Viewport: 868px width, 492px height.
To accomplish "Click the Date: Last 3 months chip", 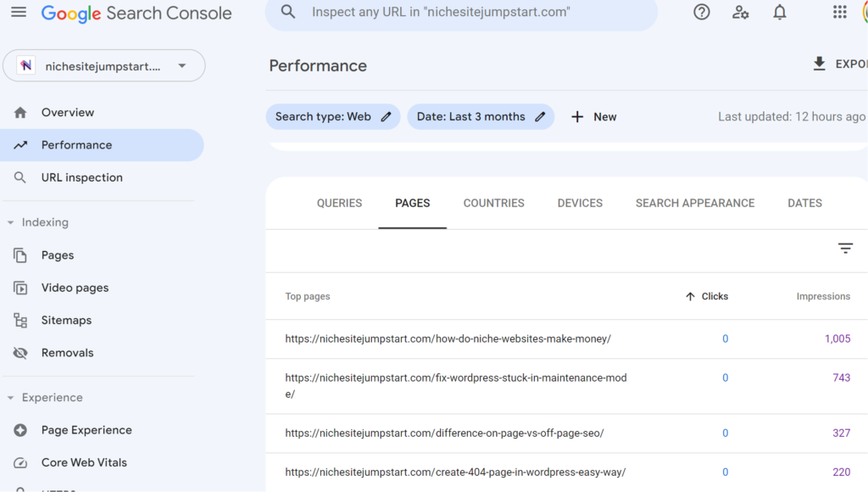I will coord(481,117).
